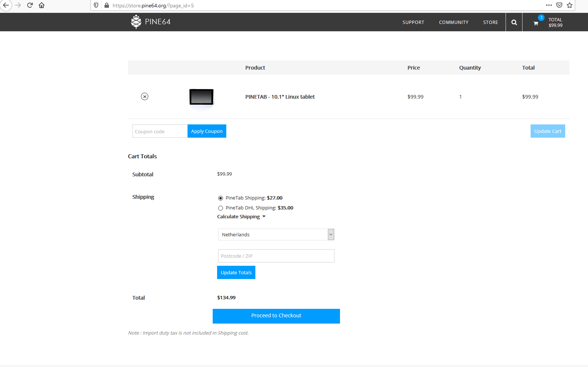This screenshot has height=367, width=588.
Task: Click the PineTab product thumbnail
Action: point(201,98)
